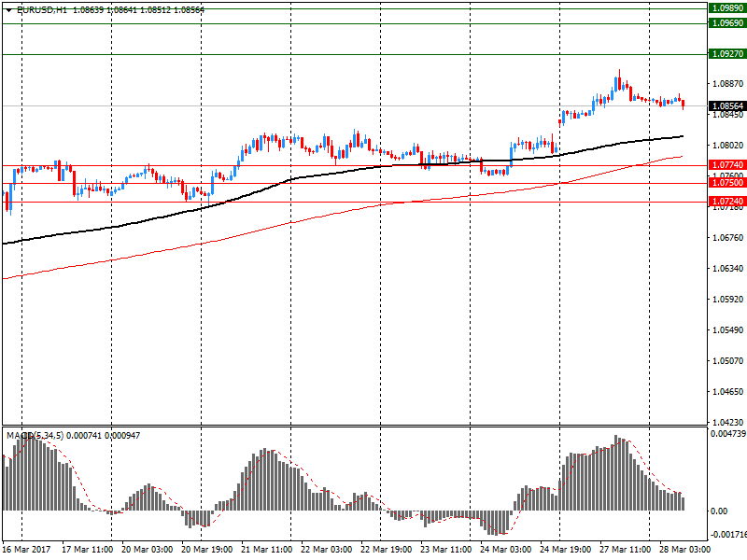Click the green horizontal line at 1.09270
This screenshot has width=747, height=560.
373,54
